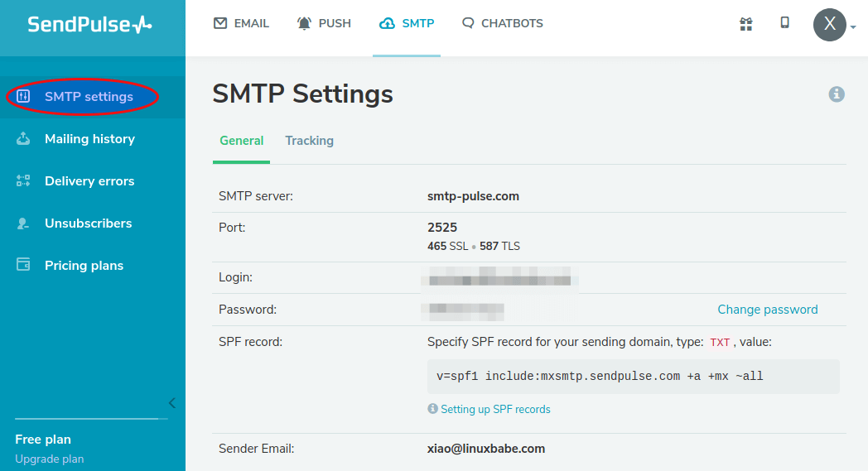Screen dimensions: 868x471
Task: Open Setting up SPF records link
Action: 495,409
